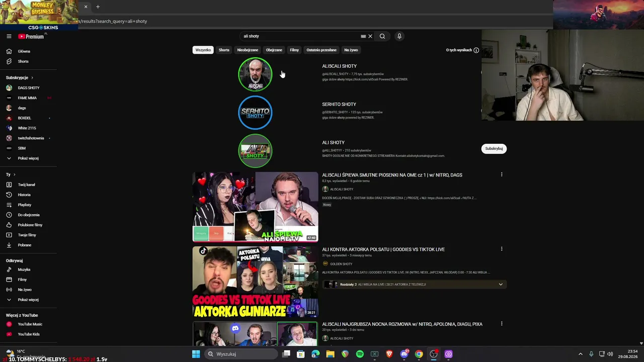644x362 pixels.
Task: Open the ALI SHOTY channel title
Action: coord(333,143)
